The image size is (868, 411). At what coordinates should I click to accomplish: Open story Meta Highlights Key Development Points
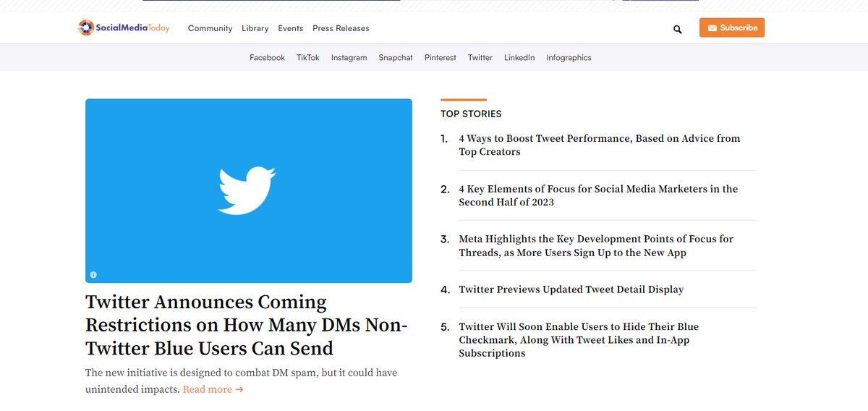pyautogui.click(x=596, y=245)
